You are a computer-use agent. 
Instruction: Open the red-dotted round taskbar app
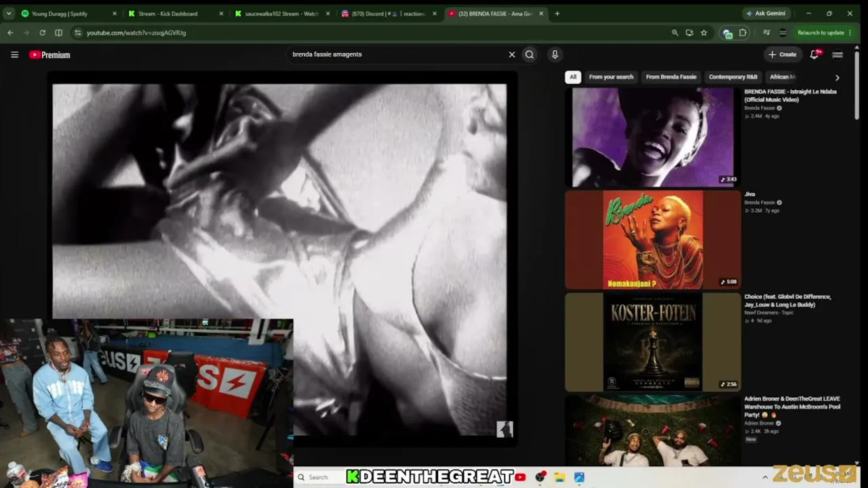[x=540, y=477]
